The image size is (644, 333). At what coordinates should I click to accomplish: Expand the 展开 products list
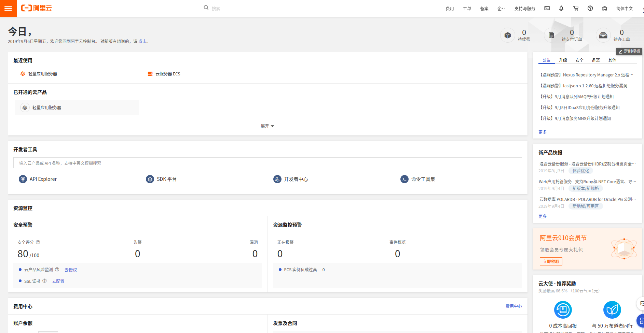[x=268, y=126]
